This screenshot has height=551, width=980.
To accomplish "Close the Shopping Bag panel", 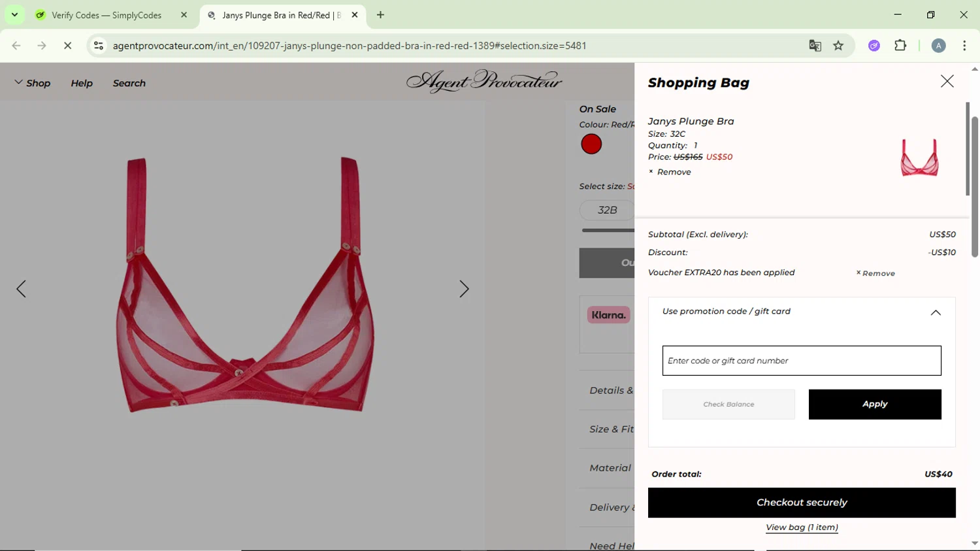I will point(947,82).
